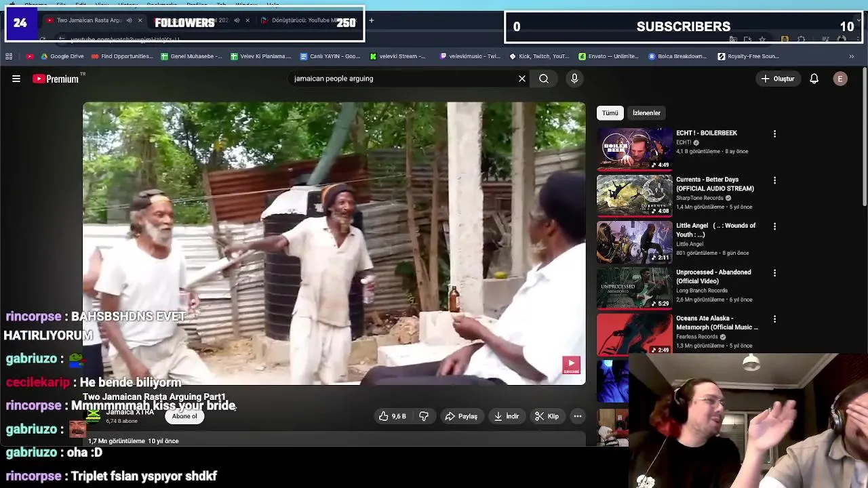The width and height of the screenshot is (868, 488).
Task: Click the video player area
Action: click(334, 243)
